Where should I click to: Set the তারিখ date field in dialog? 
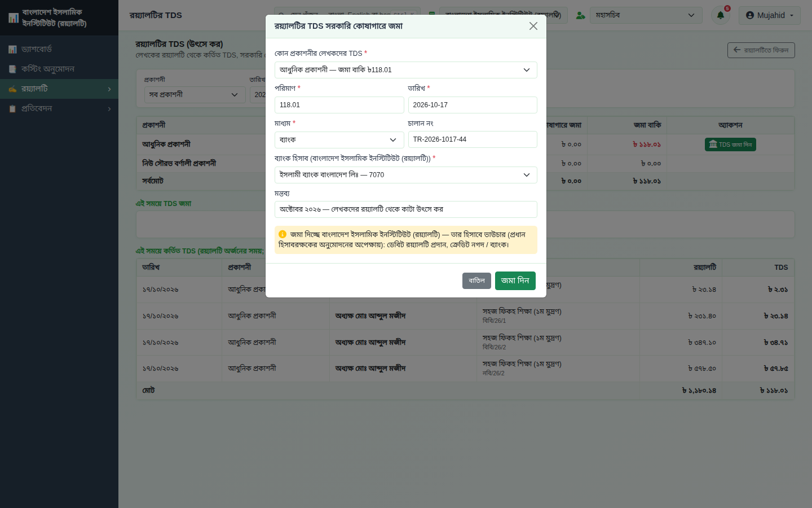pos(473,105)
